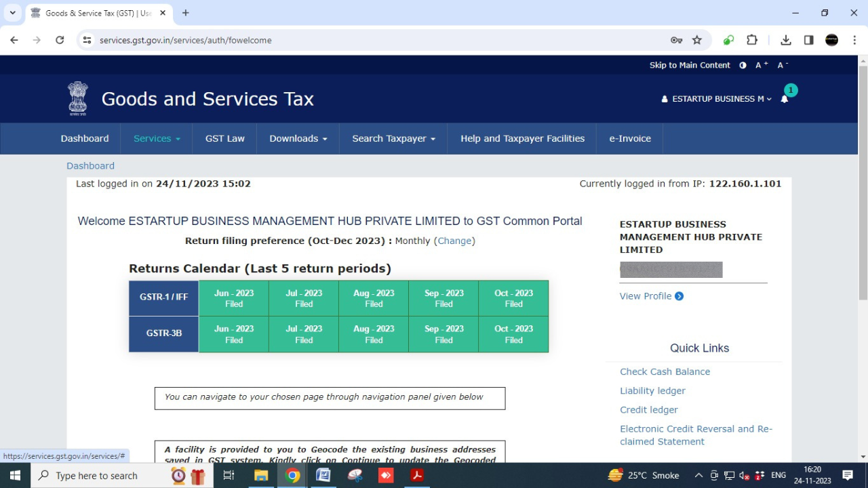Screen dimensions: 868x488
Task: Click Skip to Main Content link
Action: coord(690,65)
